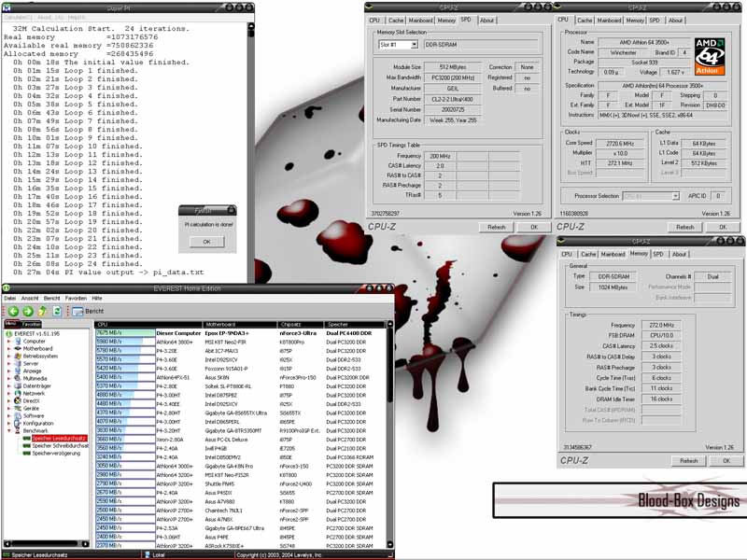Click OK in SPD CPU-Z window
Screen dimensions: 747x560
[x=534, y=227]
